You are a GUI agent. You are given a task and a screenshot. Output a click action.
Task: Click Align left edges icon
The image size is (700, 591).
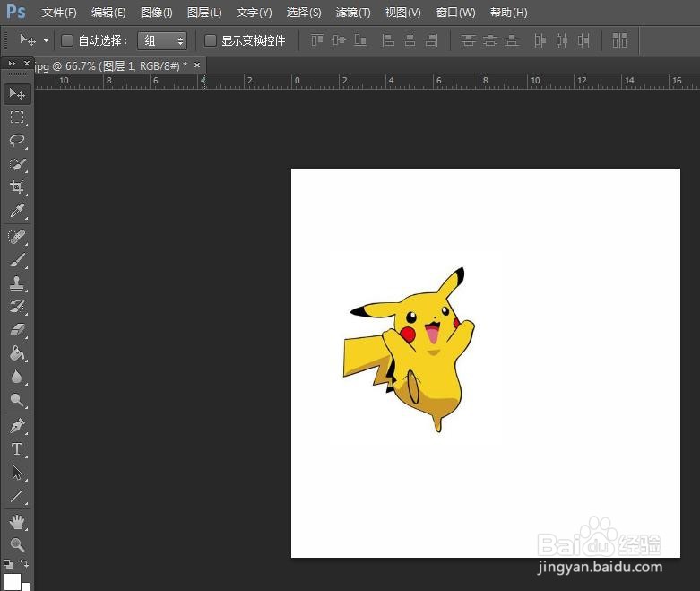pyautogui.click(x=388, y=40)
